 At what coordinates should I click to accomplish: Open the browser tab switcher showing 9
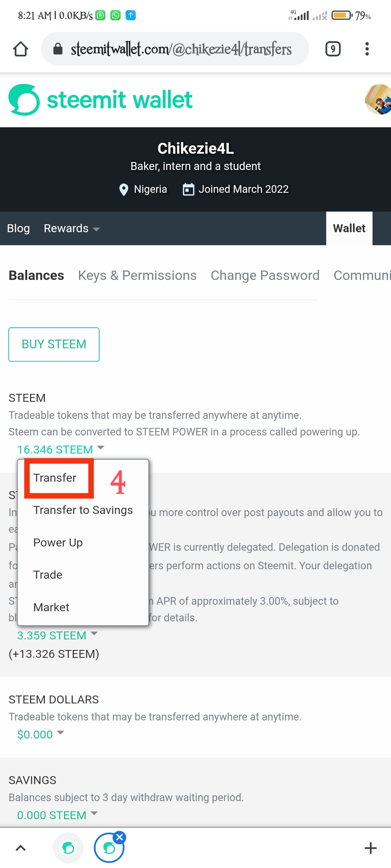333,49
